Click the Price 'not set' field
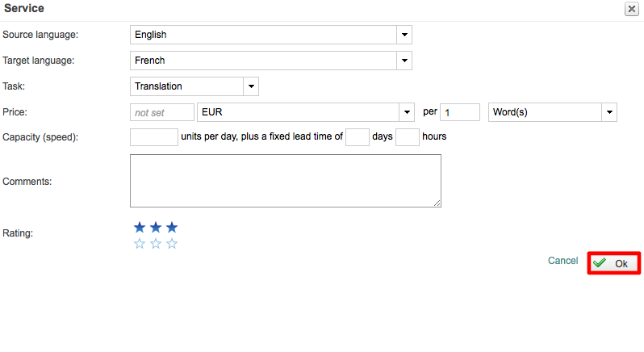644x352 pixels. pos(161,112)
